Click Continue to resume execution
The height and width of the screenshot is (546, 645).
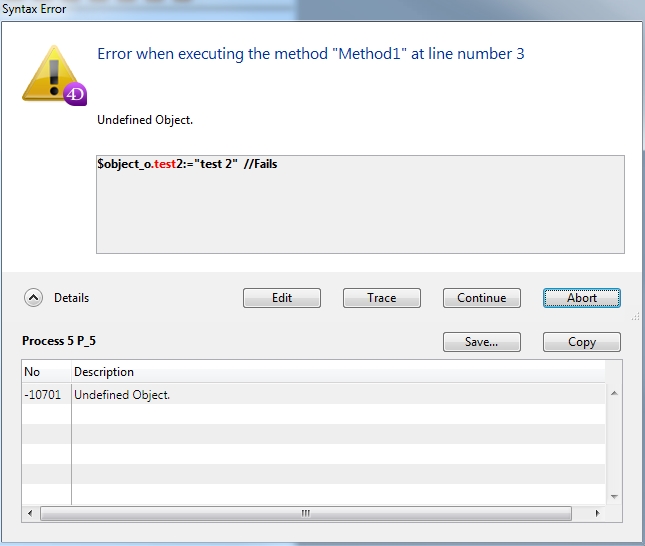tap(482, 298)
